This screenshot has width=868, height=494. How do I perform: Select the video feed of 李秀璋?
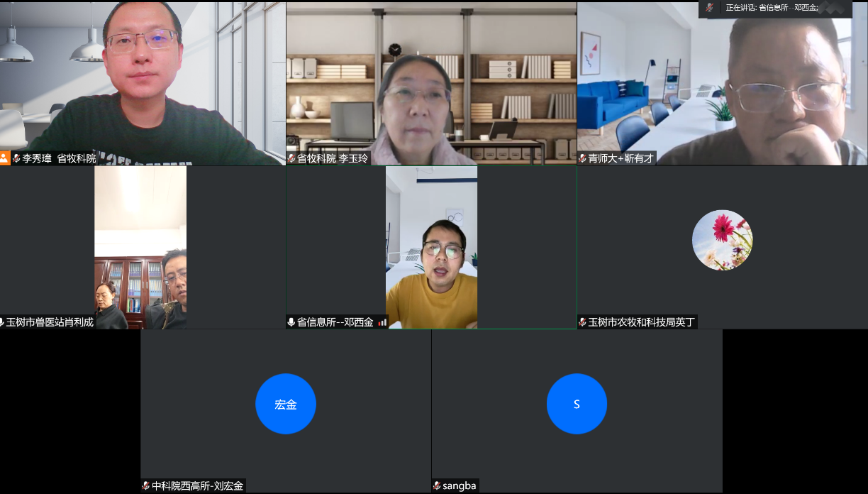coord(143,83)
